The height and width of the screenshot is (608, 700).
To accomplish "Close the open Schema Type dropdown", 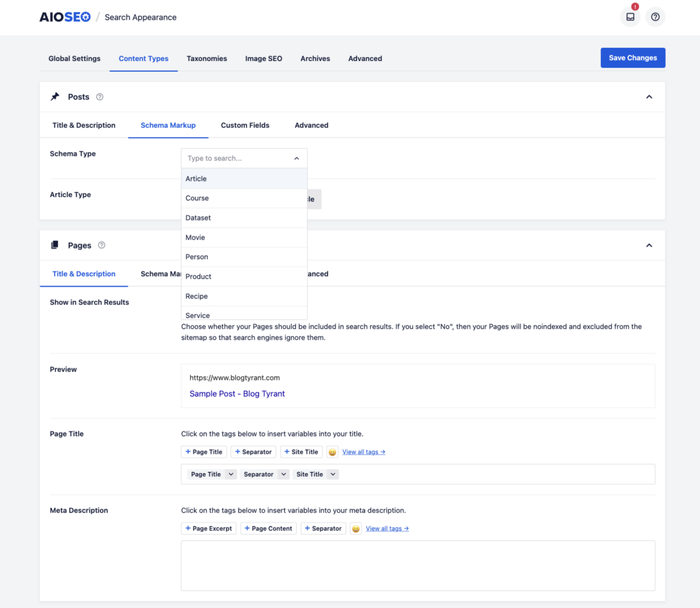I will (296, 158).
